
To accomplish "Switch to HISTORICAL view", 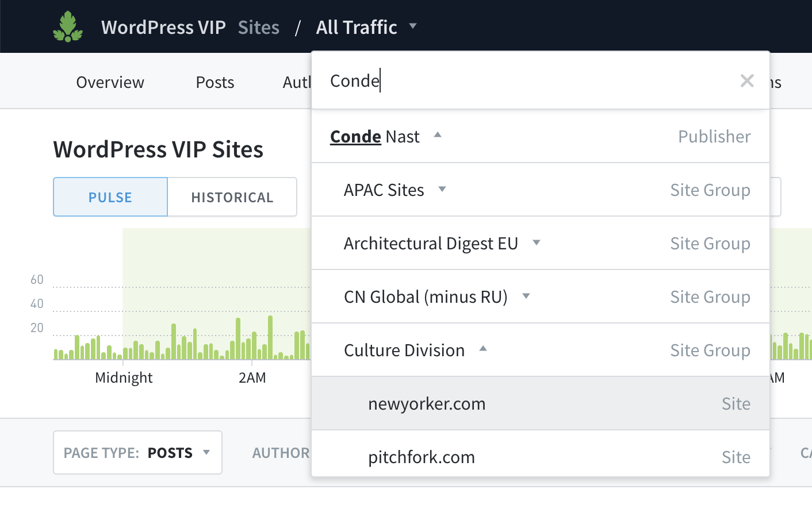I will point(232,197).
